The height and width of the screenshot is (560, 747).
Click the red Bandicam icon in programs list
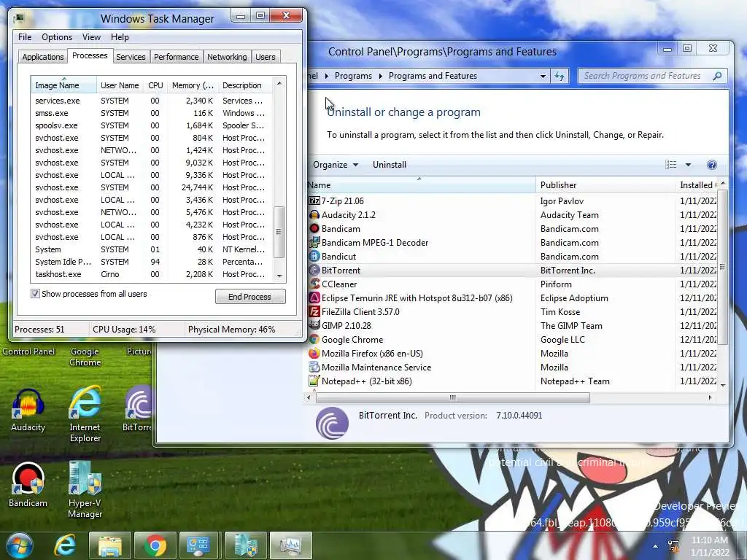(314, 228)
